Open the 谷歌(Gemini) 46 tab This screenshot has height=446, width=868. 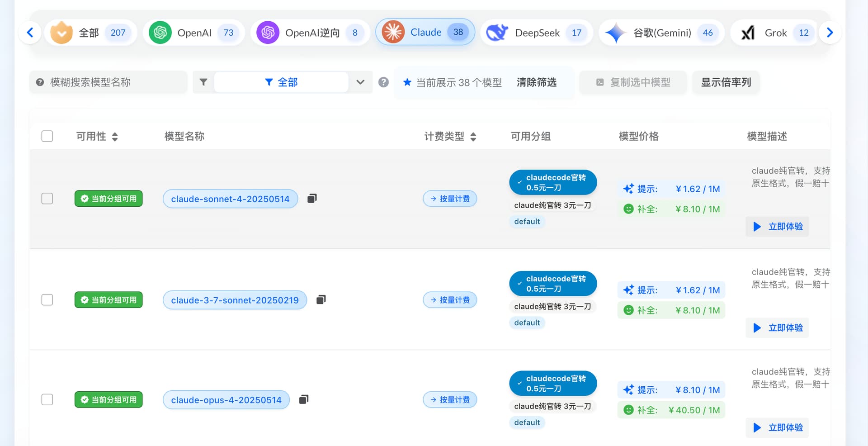[x=661, y=33]
